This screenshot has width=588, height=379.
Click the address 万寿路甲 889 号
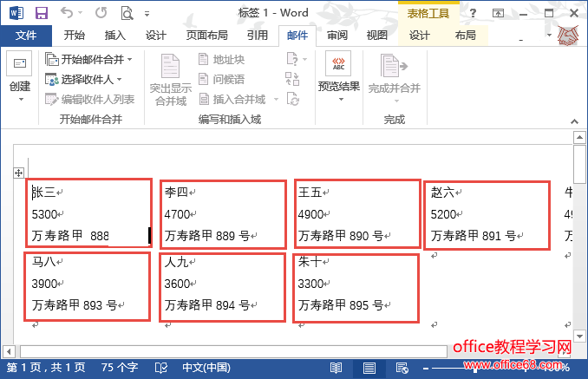(207, 236)
